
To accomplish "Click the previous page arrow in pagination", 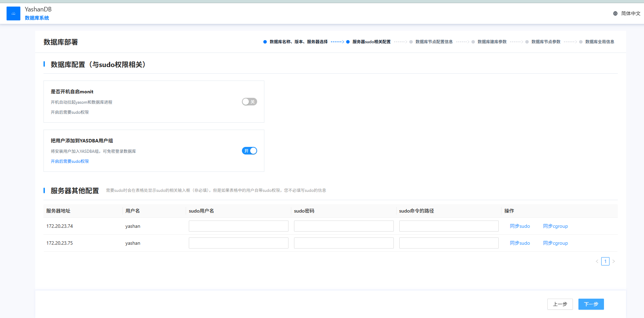I will coord(597,261).
